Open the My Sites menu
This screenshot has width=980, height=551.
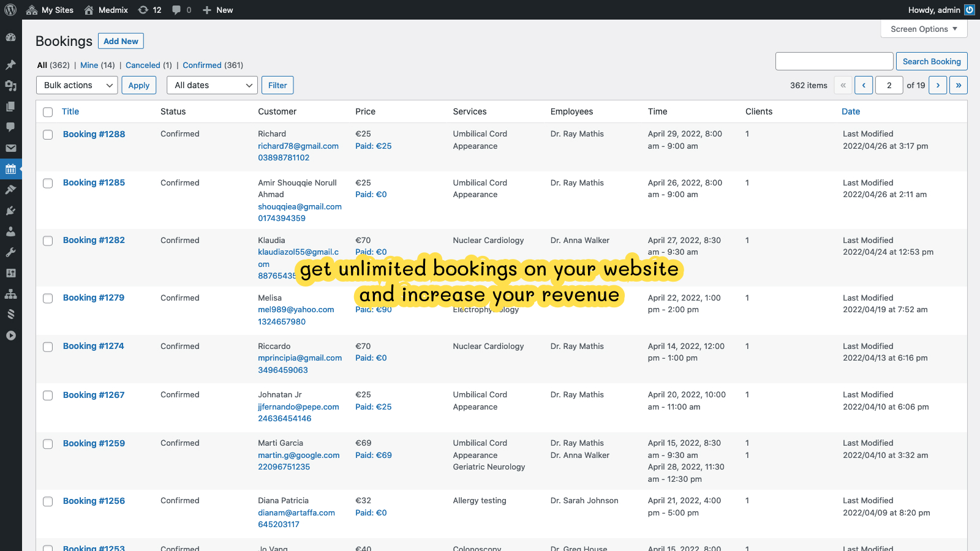pyautogui.click(x=50, y=10)
